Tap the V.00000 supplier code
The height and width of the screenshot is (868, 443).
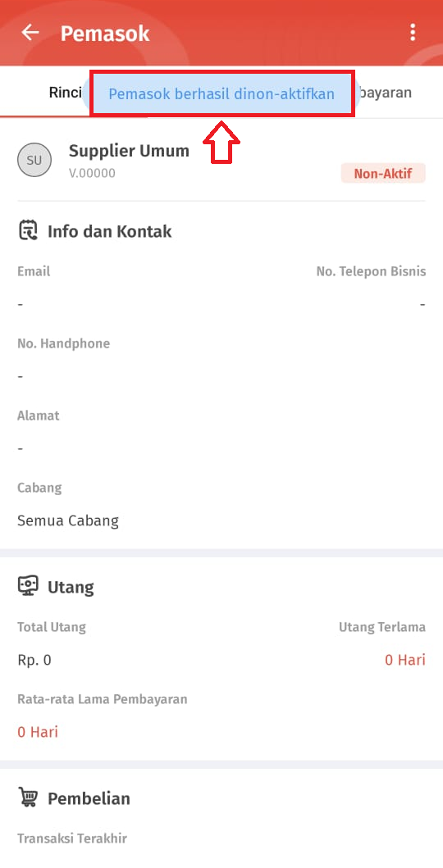(92, 173)
